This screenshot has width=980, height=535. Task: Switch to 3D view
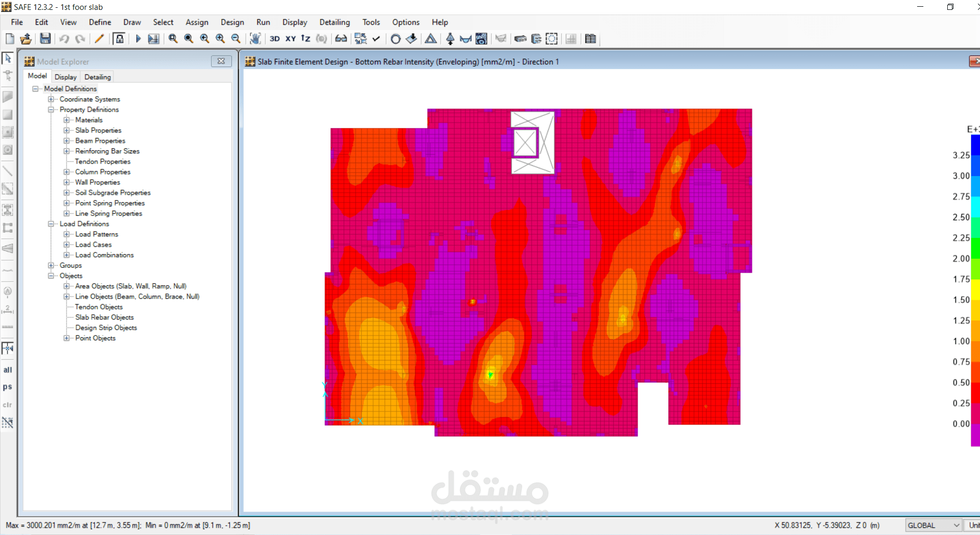click(x=275, y=39)
